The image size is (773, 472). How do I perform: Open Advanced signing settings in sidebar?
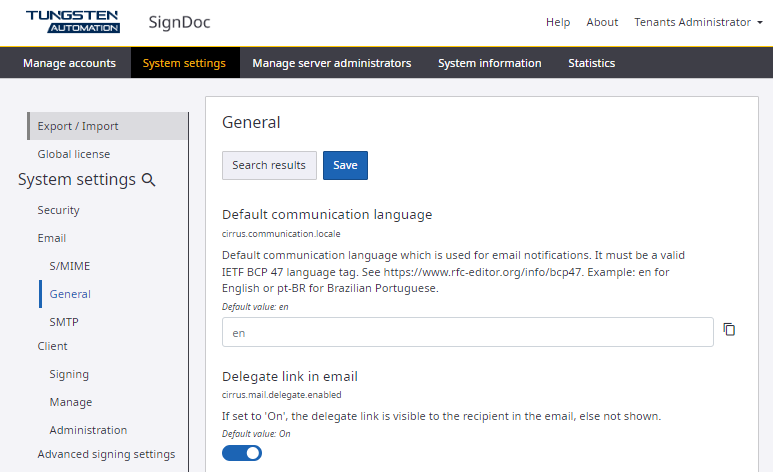(x=106, y=454)
